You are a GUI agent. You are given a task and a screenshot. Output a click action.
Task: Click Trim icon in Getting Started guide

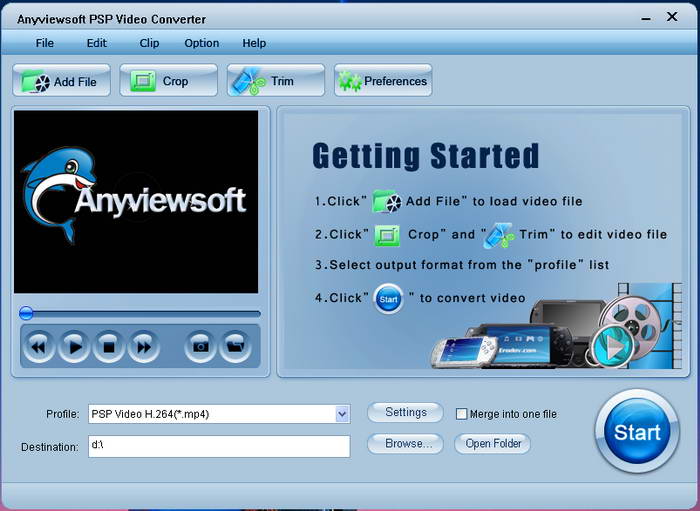tap(499, 235)
